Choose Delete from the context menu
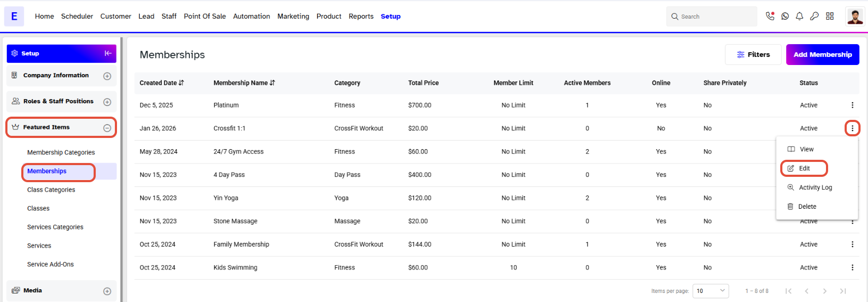 817,207
